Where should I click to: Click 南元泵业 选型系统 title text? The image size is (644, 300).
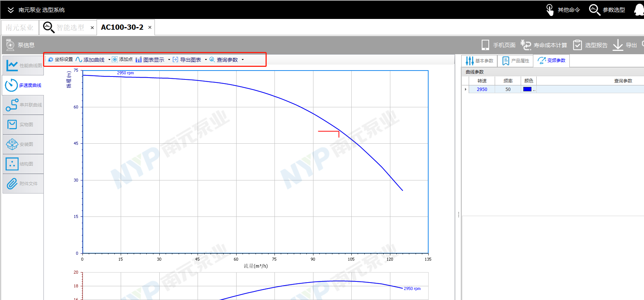42,10
